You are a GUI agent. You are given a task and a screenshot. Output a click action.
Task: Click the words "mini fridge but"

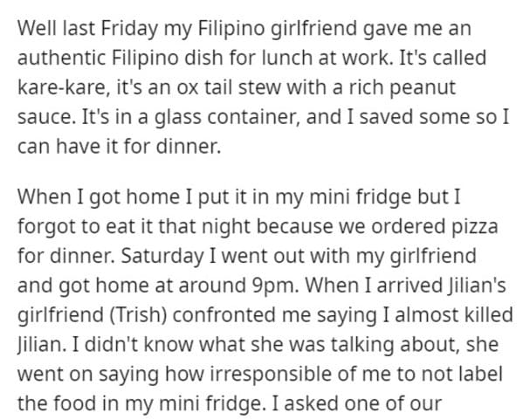pos(378,196)
